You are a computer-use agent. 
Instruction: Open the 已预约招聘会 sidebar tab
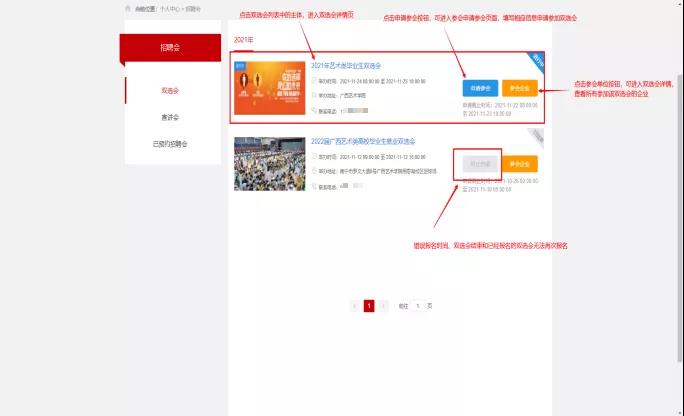click(x=170, y=144)
